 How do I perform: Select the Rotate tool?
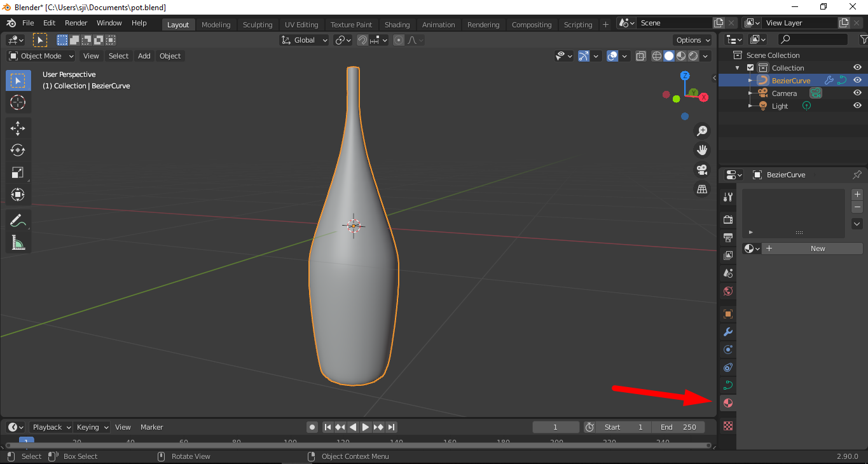18,150
